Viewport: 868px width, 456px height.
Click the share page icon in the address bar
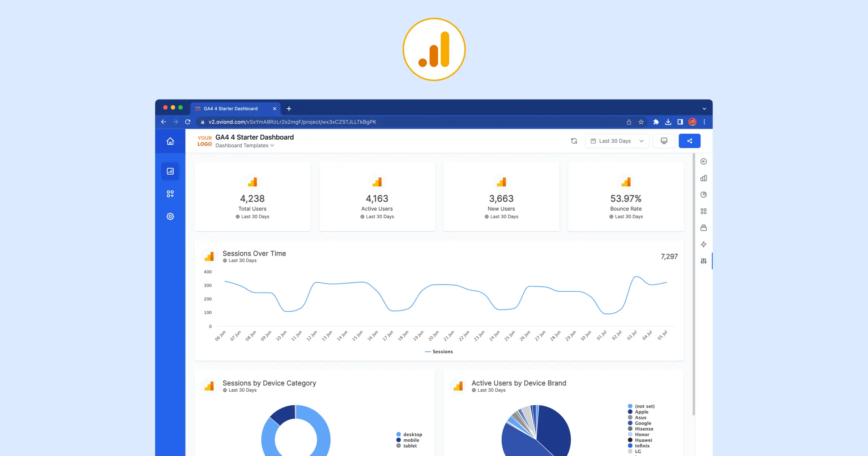pyautogui.click(x=629, y=122)
